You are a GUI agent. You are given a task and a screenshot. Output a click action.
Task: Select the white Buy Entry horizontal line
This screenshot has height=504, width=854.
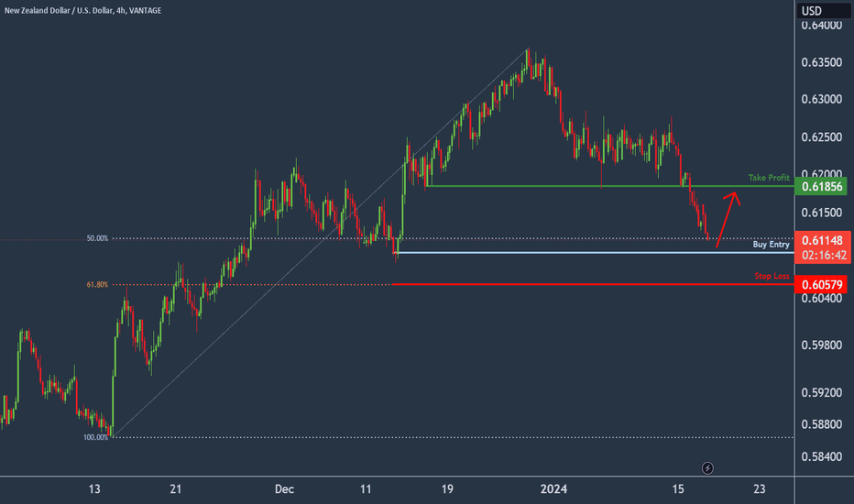pos(595,252)
